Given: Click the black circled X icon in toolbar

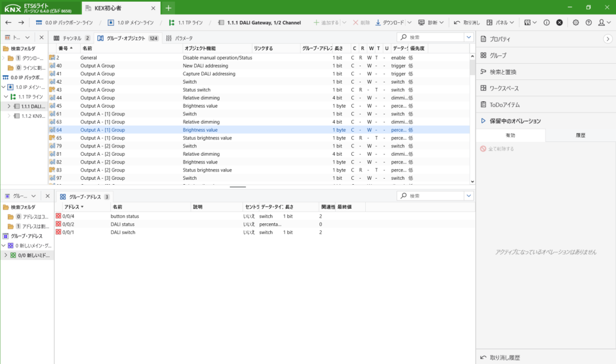Looking at the screenshot, I should pos(559,22).
